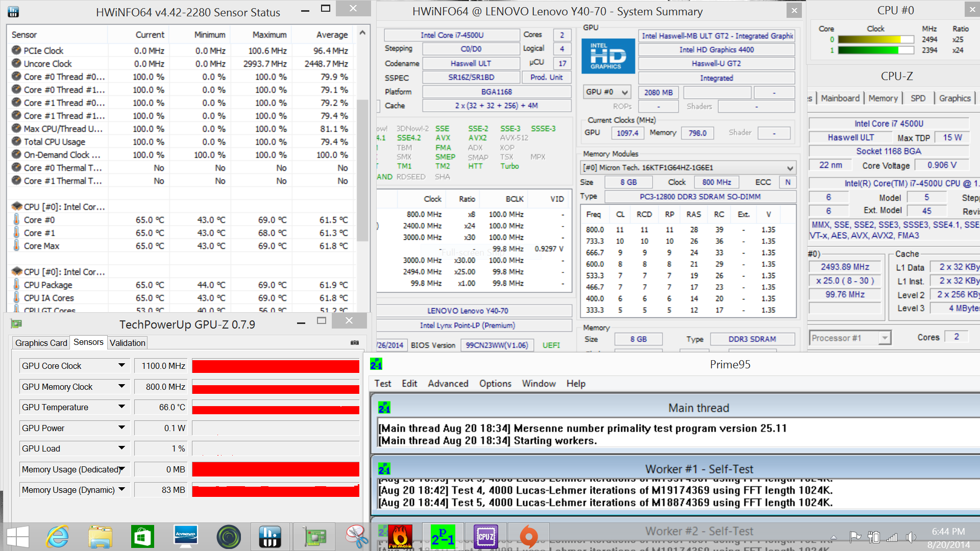Open Memory Usage (Dedicated) dropdown
This screenshot has height=551, width=980.
(121, 469)
